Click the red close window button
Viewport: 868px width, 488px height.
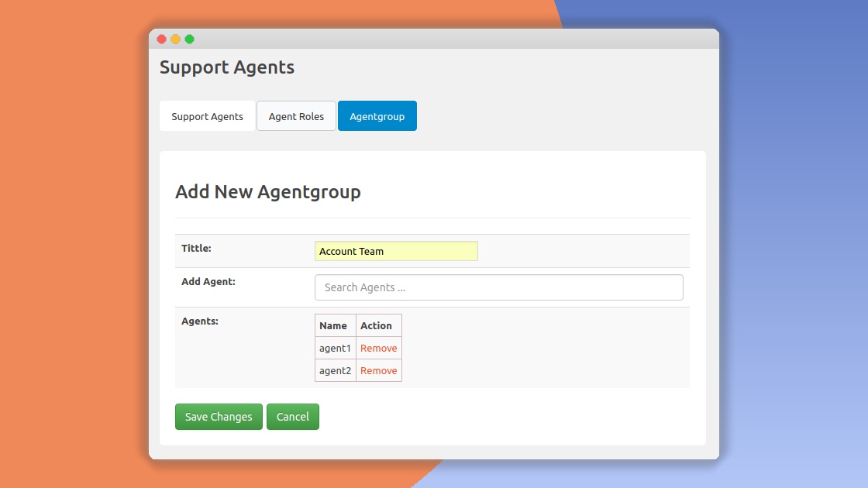click(161, 40)
